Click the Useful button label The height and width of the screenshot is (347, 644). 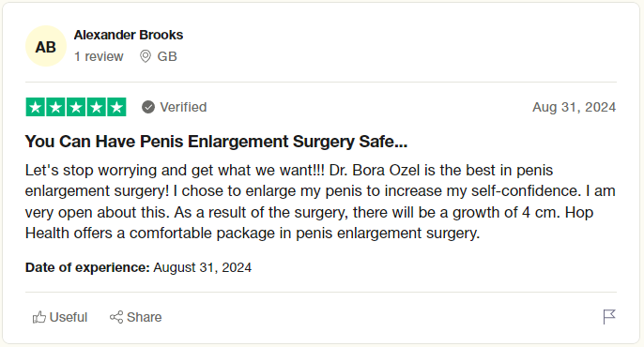click(x=69, y=317)
